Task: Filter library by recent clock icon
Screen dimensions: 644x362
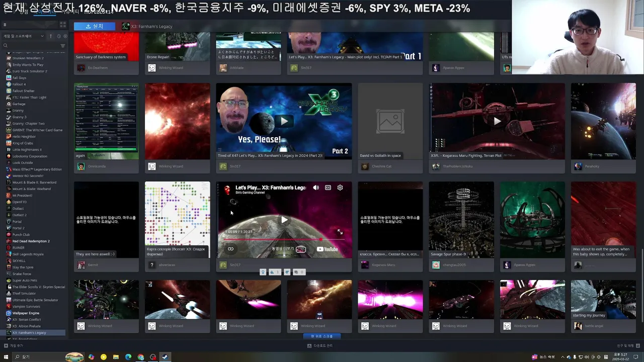Action: pos(58,36)
